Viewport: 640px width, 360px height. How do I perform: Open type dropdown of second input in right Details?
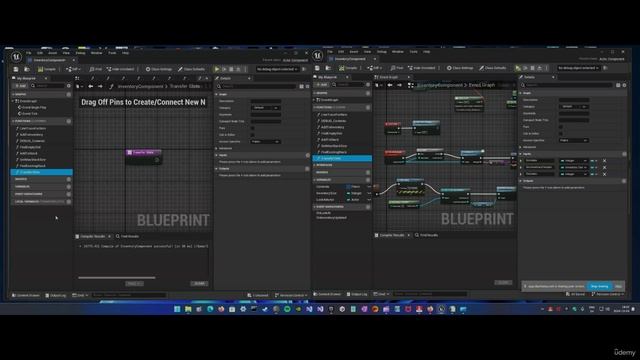(x=573, y=167)
